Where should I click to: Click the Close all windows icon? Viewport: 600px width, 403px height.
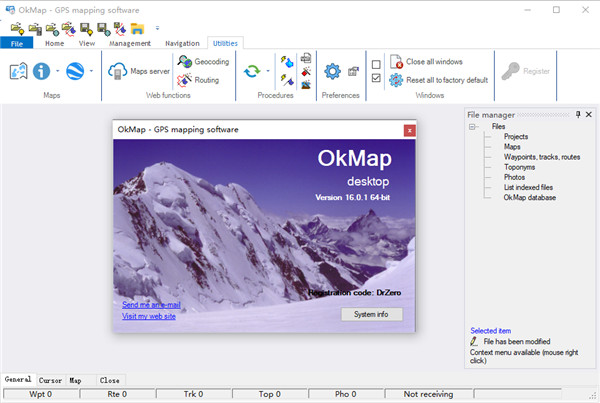pyautogui.click(x=396, y=62)
